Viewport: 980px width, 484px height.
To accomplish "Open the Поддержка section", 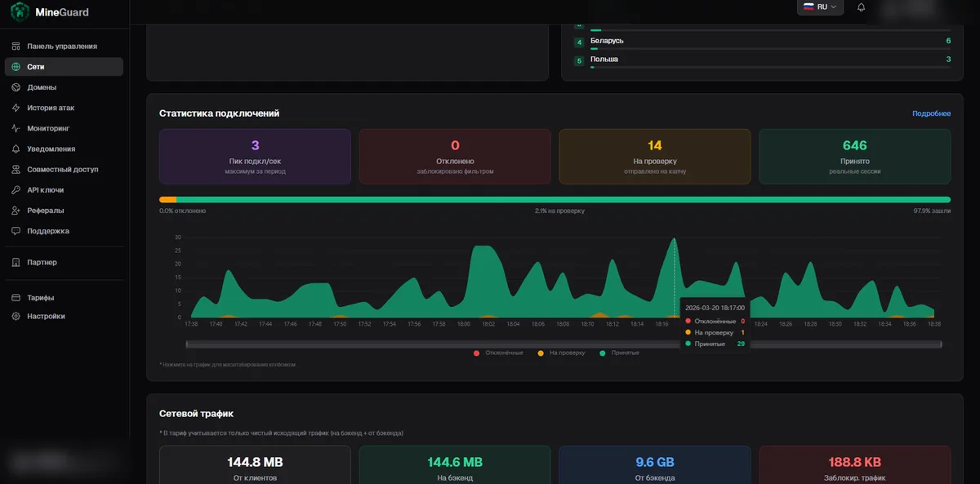I will [64, 231].
